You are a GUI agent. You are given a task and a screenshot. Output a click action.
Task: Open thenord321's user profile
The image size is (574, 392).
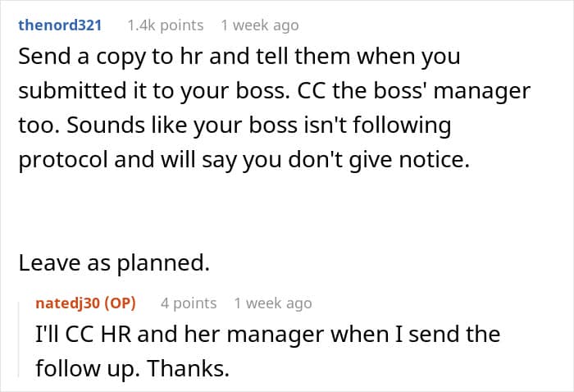60,25
